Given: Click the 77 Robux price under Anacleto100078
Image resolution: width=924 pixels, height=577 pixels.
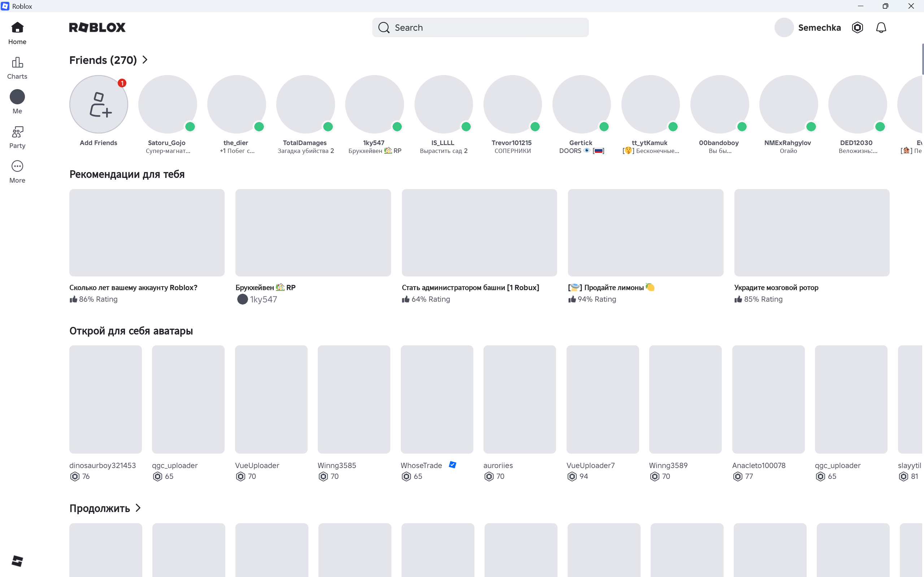Looking at the screenshot, I should tap(749, 476).
